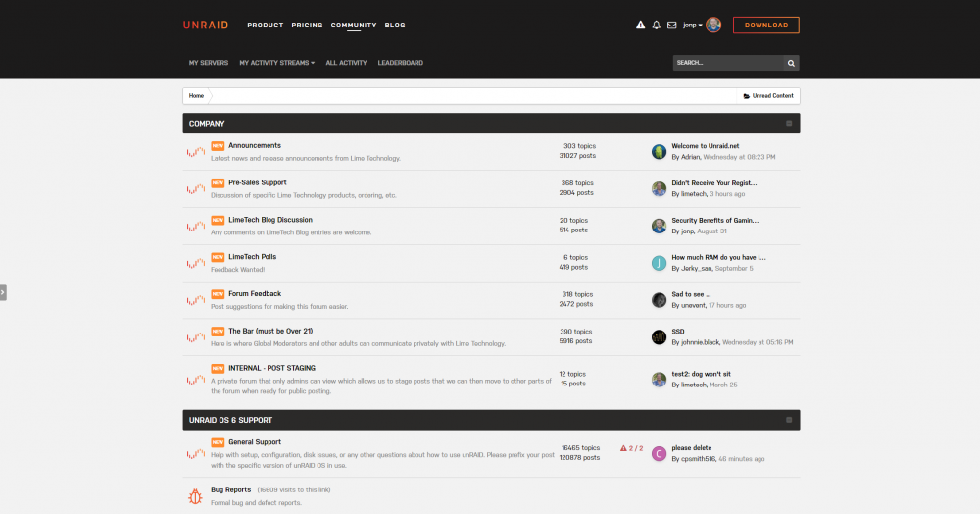
Task: Open LimeTech Blog Discussion forum
Action: 270,220
